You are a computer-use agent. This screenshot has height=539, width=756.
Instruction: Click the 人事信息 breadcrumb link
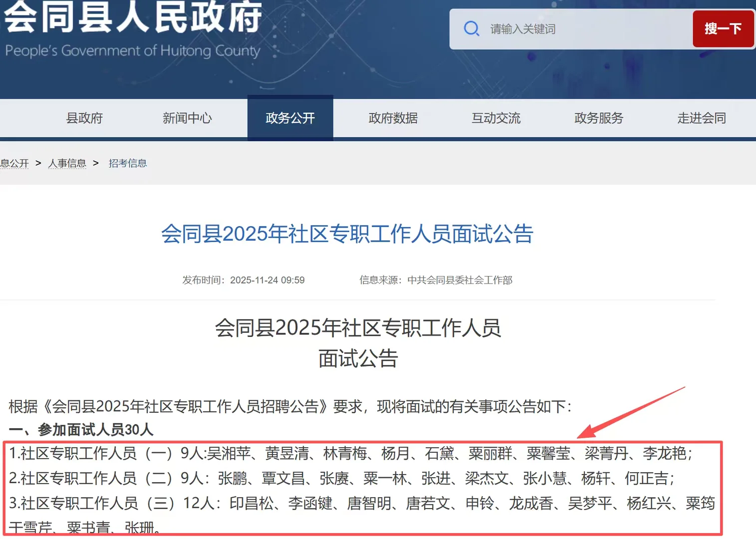click(67, 163)
